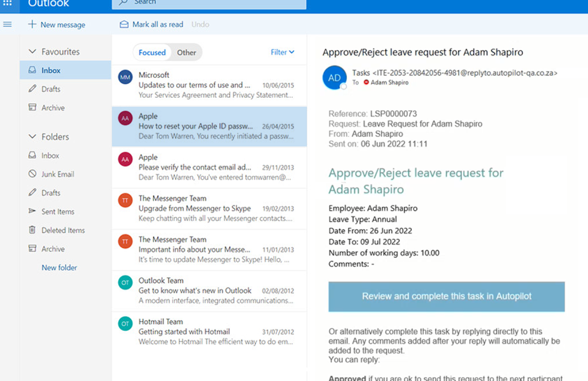Image resolution: width=588 pixels, height=381 pixels.
Task: Open 'How to reset your Apple ID' email
Action: (209, 126)
